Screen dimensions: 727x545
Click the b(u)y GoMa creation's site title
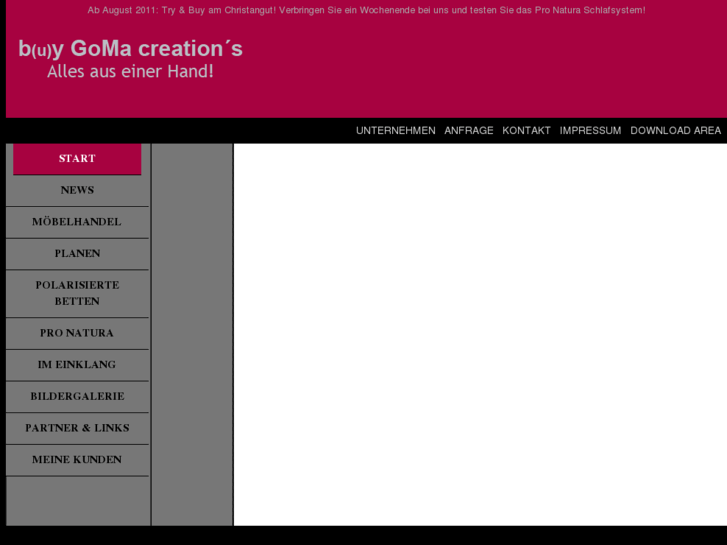[130, 49]
